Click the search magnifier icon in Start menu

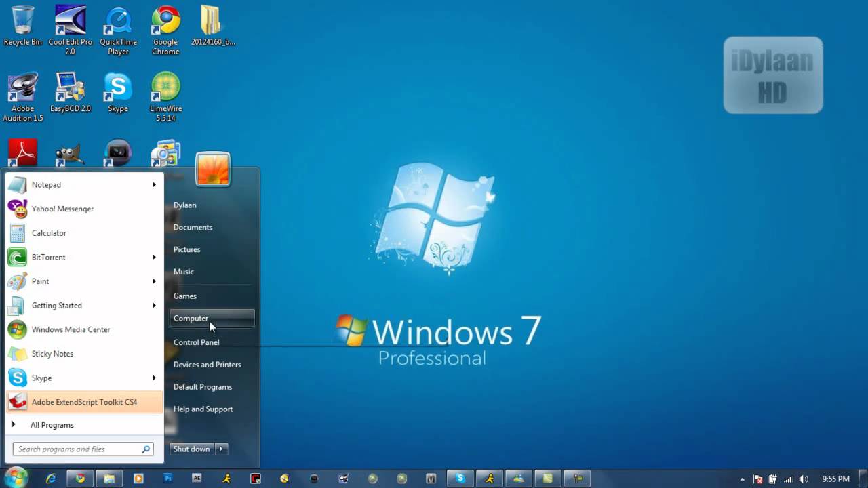point(146,449)
